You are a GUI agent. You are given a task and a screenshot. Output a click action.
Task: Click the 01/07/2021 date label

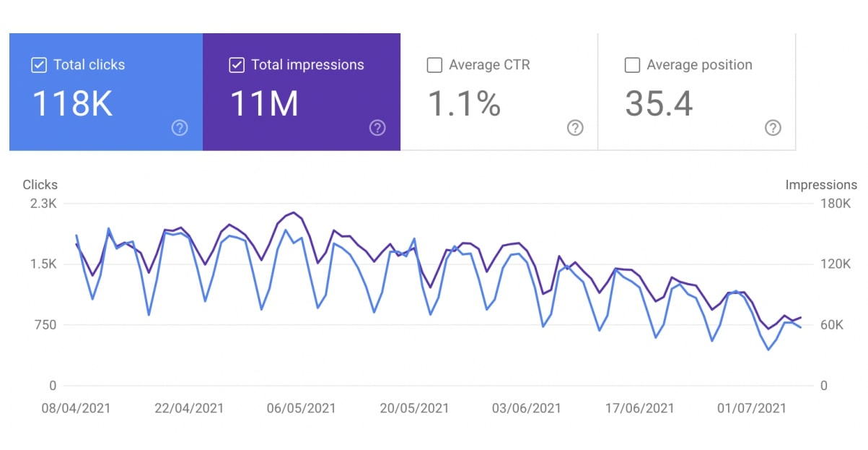[751, 408]
